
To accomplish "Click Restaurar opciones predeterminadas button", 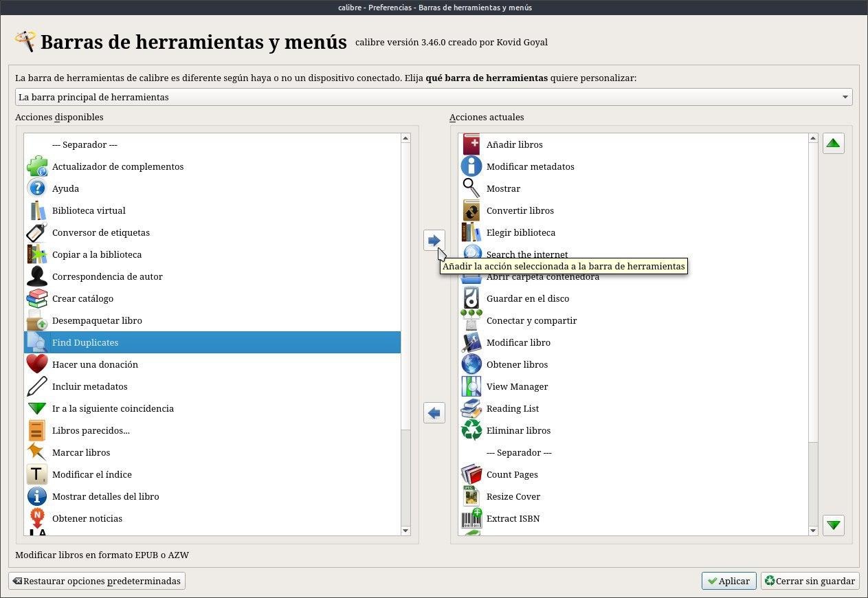I will 97,581.
